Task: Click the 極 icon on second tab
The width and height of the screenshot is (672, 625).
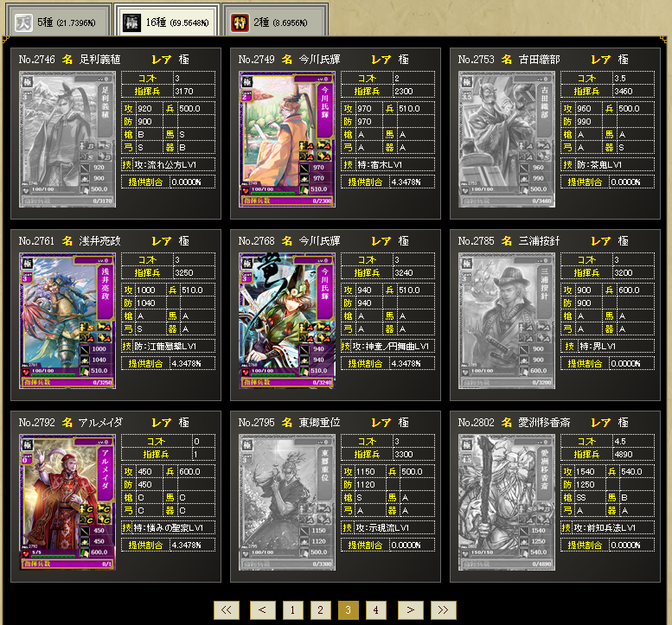Action: [x=131, y=22]
